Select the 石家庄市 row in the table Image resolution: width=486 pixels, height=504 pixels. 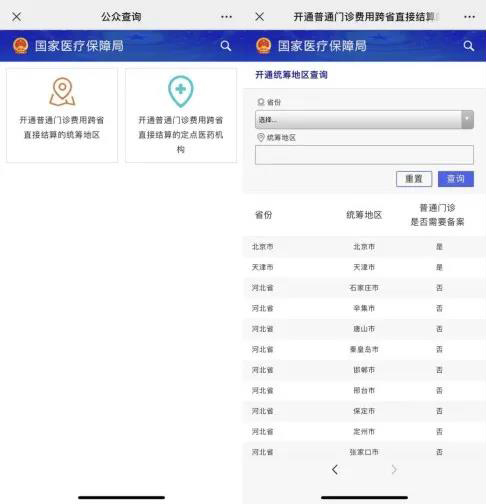click(364, 288)
